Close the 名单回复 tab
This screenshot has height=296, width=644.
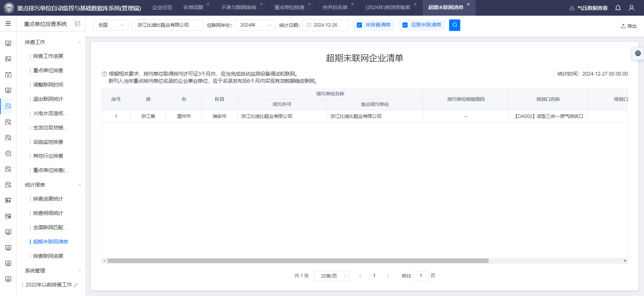click(208, 4)
